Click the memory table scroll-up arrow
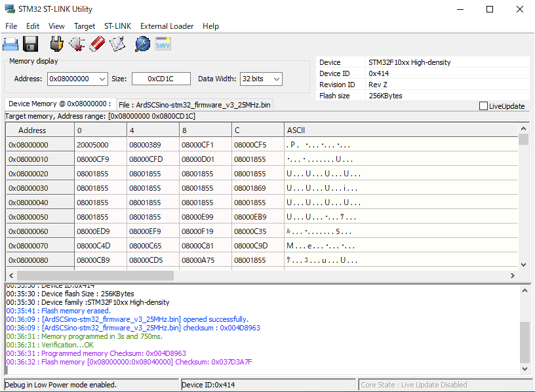This screenshot has height=392, width=535. pyautogui.click(x=523, y=128)
